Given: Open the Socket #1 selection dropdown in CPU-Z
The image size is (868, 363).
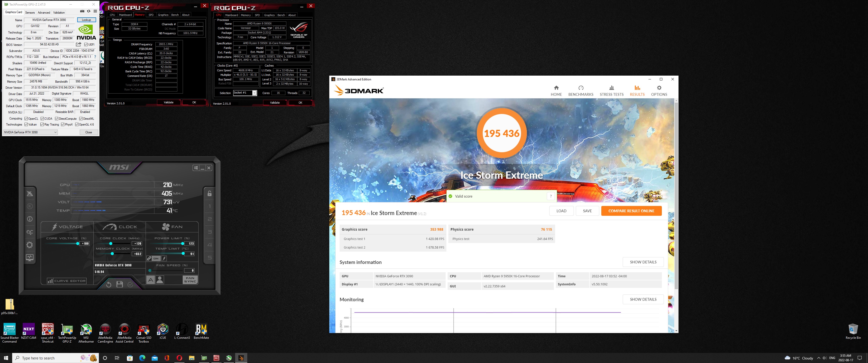Looking at the screenshot, I should [x=245, y=93].
